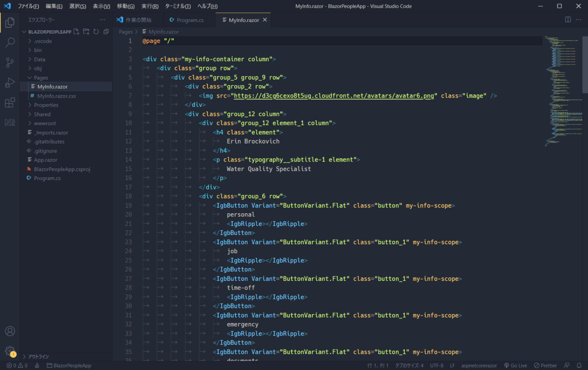Open editor more actions ellipsis
The height and width of the screenshot is (370, 588).
tap(580, 20)
